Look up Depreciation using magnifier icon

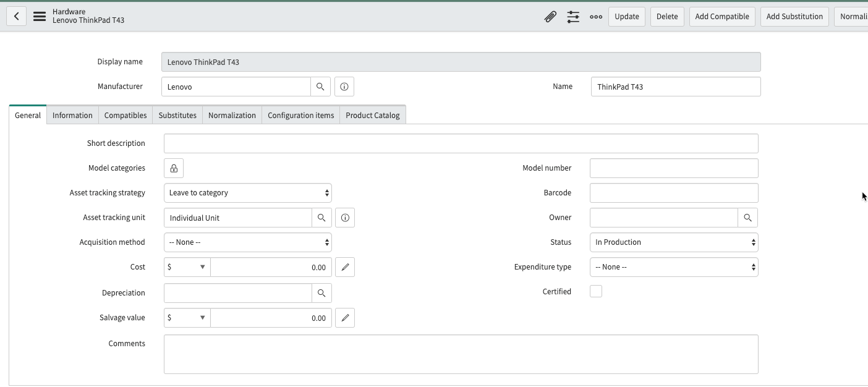[x=321, y=293]
